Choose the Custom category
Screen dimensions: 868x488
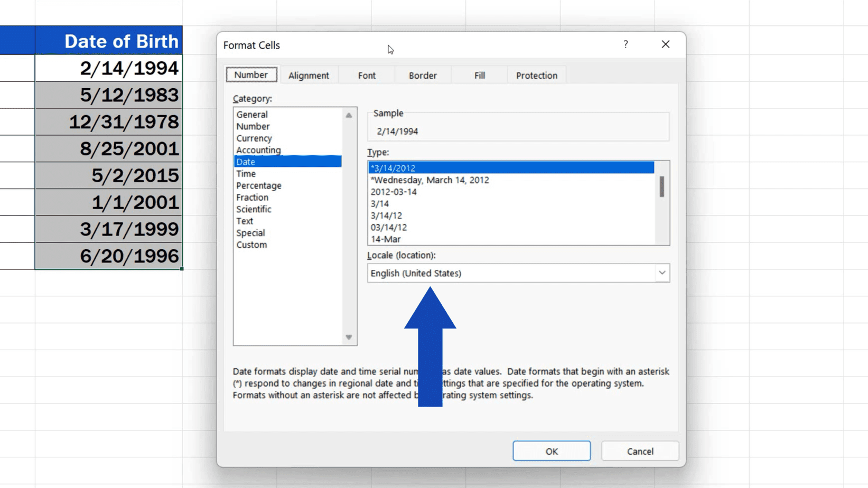coord(251,245)
